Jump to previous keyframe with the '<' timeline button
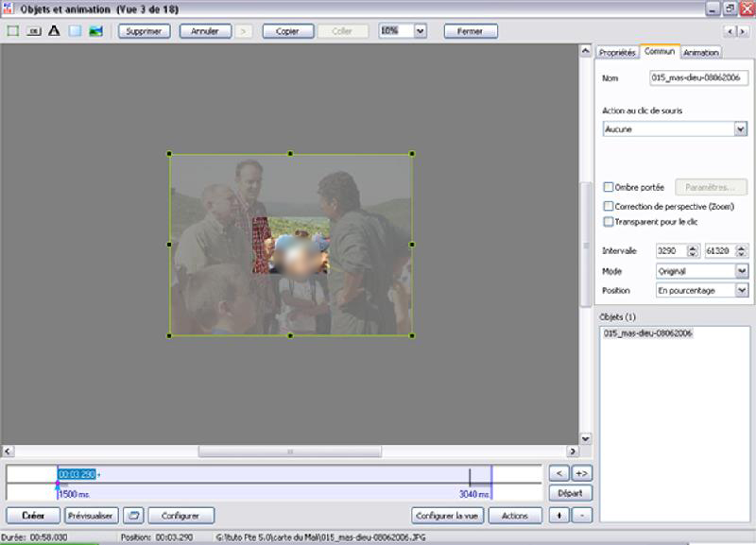 pyautogui.click(x=559, y=473)
